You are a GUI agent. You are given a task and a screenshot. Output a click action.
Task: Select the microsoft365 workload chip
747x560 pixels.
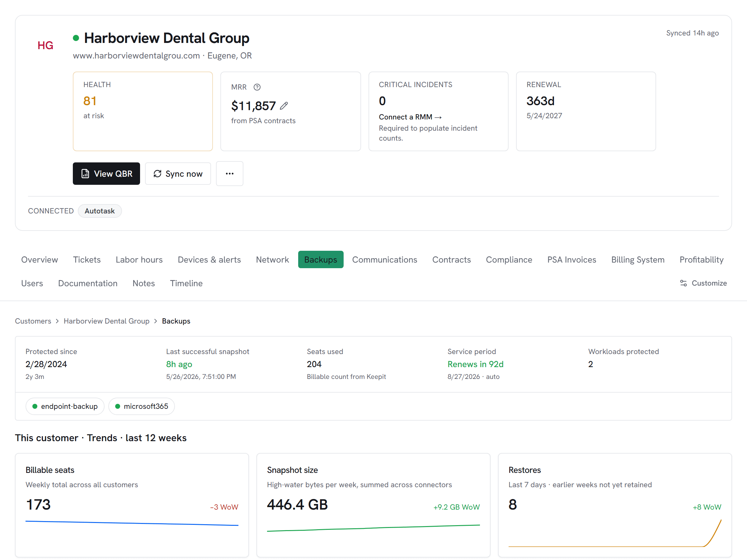142,406
